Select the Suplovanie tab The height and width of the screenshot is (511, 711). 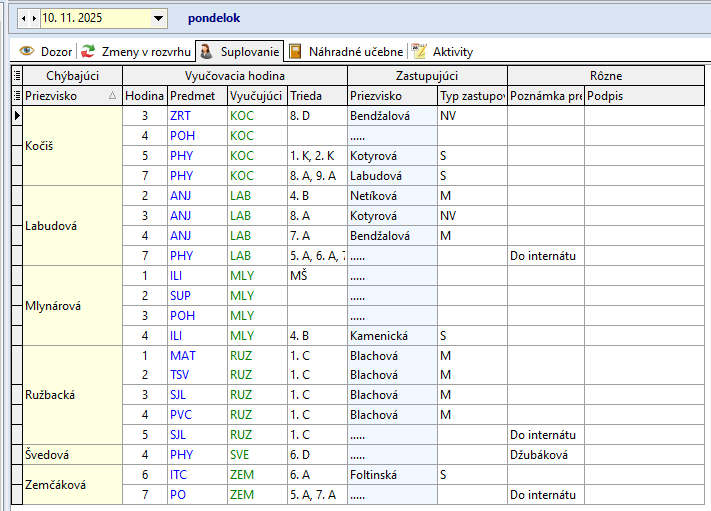click(x=240, y=51)
